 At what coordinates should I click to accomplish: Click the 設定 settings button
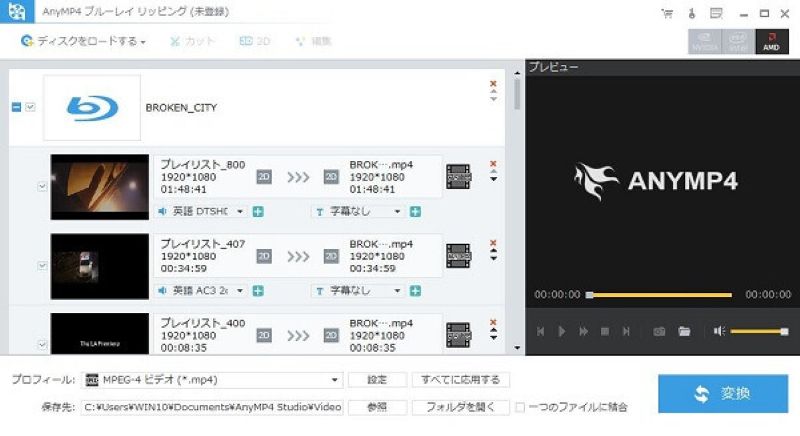[378, 380]
